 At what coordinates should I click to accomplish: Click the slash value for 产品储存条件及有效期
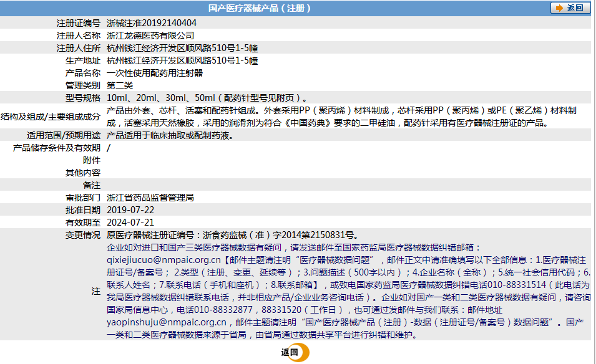coord(109,148)
